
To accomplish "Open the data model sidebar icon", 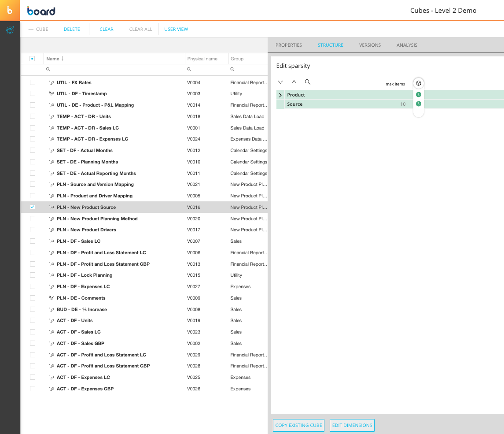I will (10, 30).
